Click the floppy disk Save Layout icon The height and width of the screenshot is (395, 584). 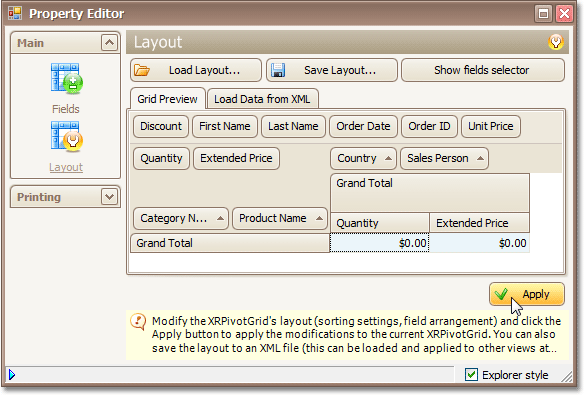coord(278,70)
